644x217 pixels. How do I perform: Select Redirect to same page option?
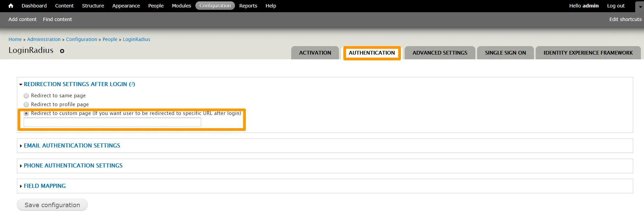(x=26, y=96)
